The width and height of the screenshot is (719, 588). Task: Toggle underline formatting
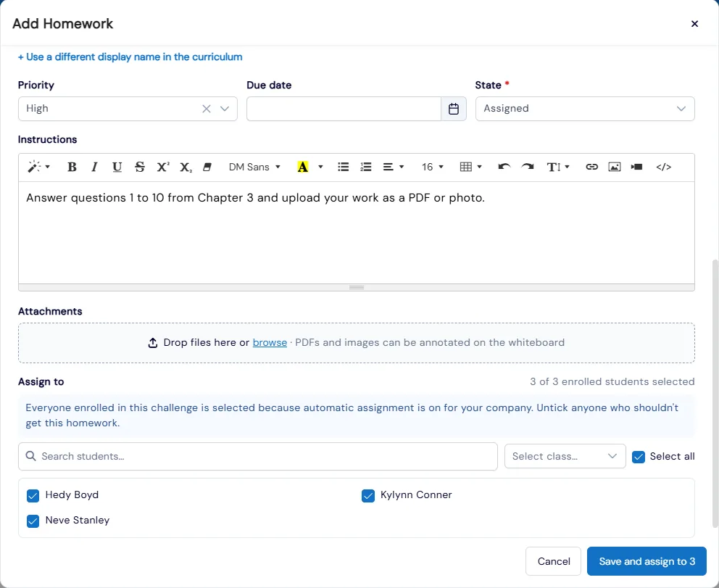(117, 167)
